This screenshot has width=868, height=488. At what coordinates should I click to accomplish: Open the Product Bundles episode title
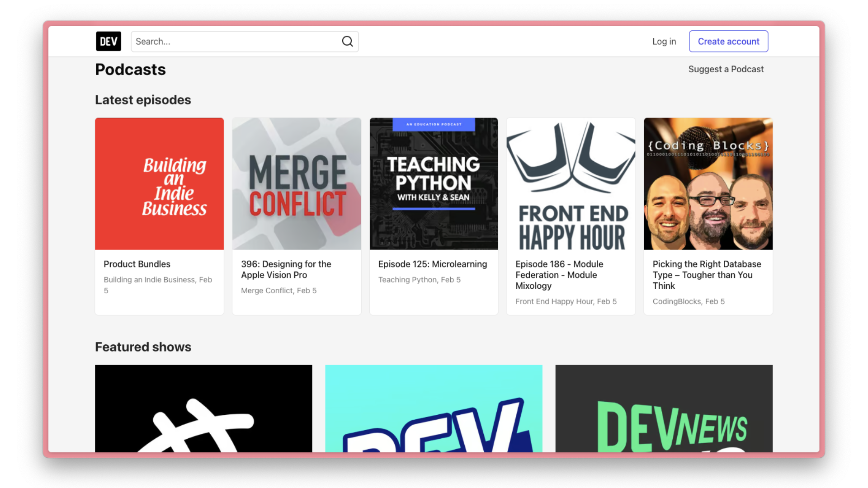pos(137,264)
